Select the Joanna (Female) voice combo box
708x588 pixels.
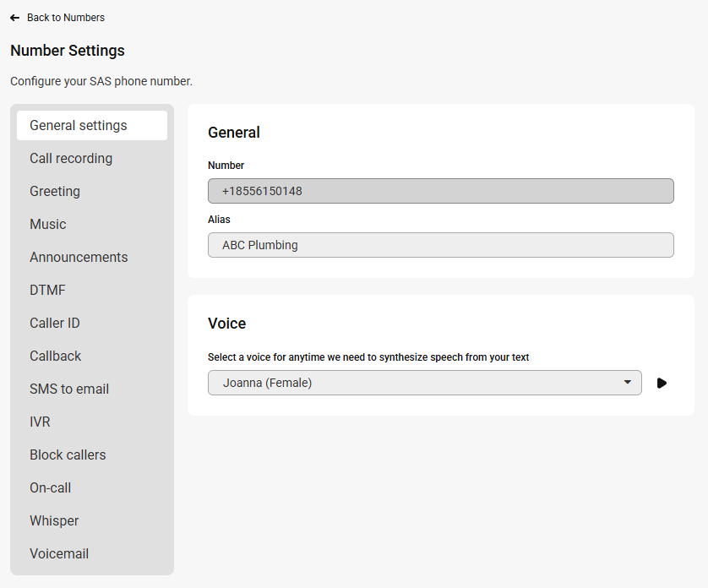(x=424, y=383)
